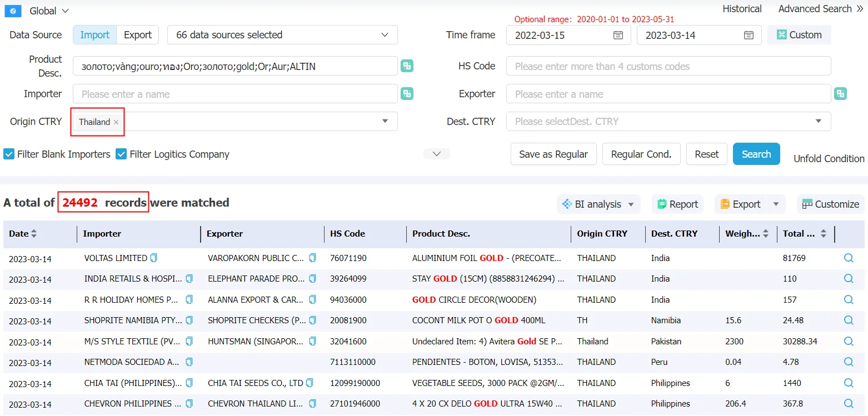The width and height of the screenshot is (868, 416).
Task: View details of VOLTAS LIMITED record
Action: [x=849, y=258]
